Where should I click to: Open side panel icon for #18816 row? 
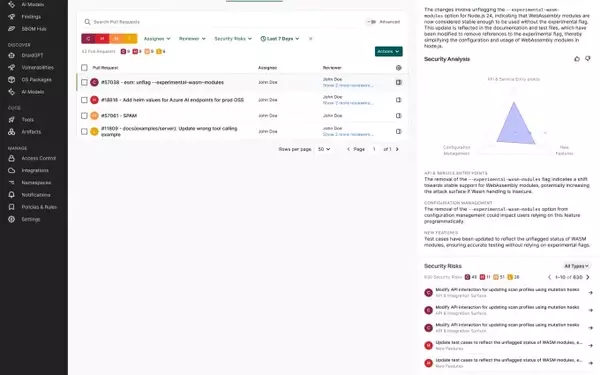(x=399, y=100)
